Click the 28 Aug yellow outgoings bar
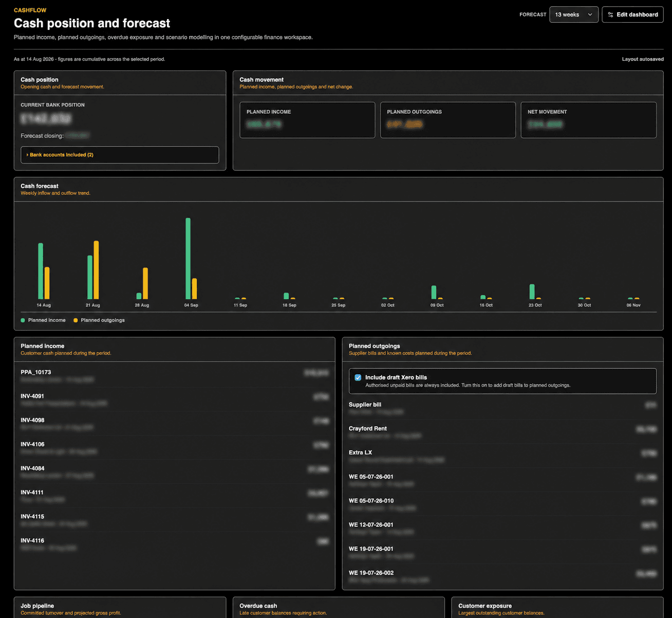The image size is (672, 618). [145, 283]
